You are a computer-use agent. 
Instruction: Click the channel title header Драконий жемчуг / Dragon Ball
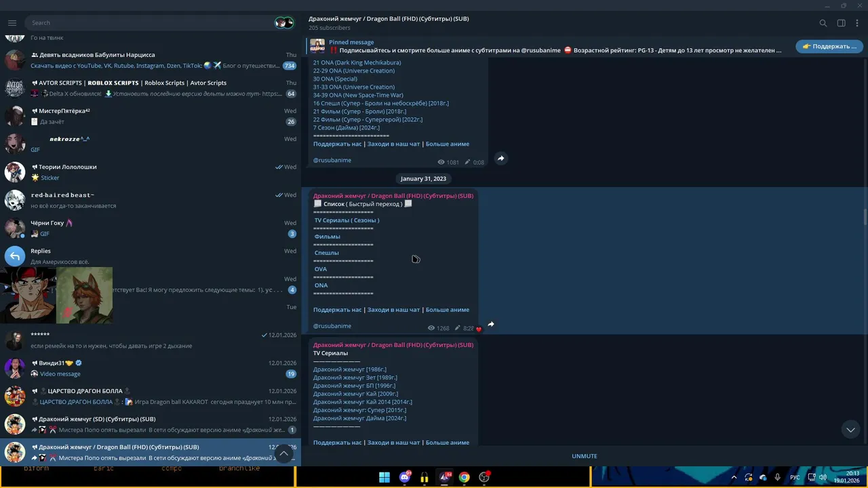(x=389, y=19)
